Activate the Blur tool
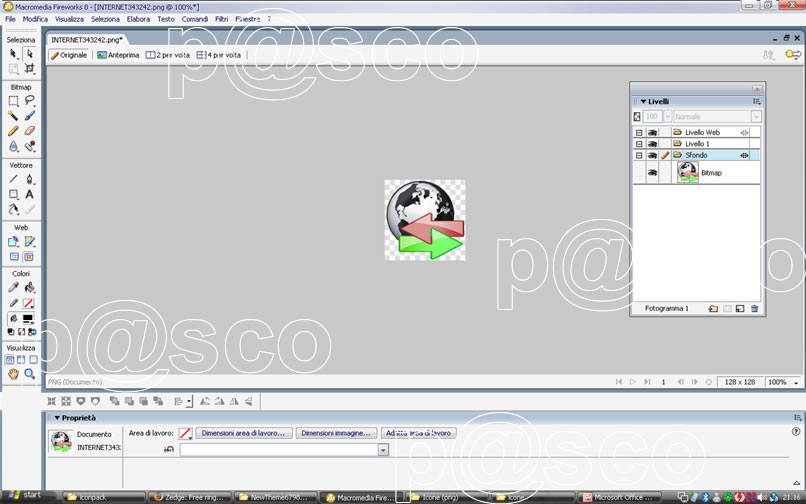Screen dimensions: 806x504 point(13,147)
